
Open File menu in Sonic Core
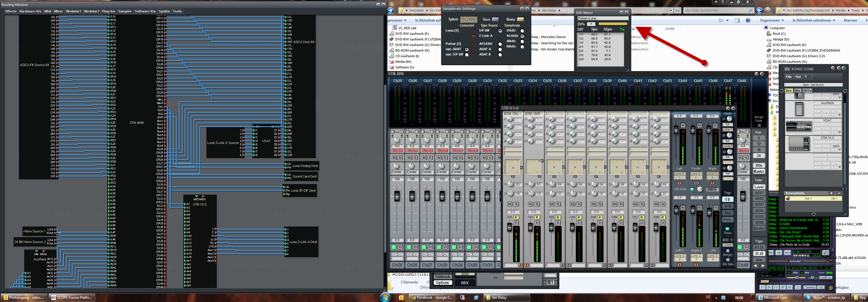(790, 77)
